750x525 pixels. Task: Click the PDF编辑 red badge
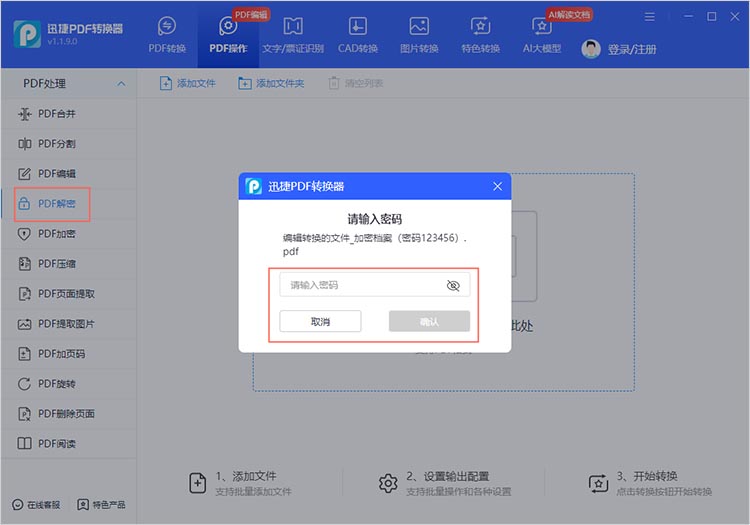click(251, 14)
